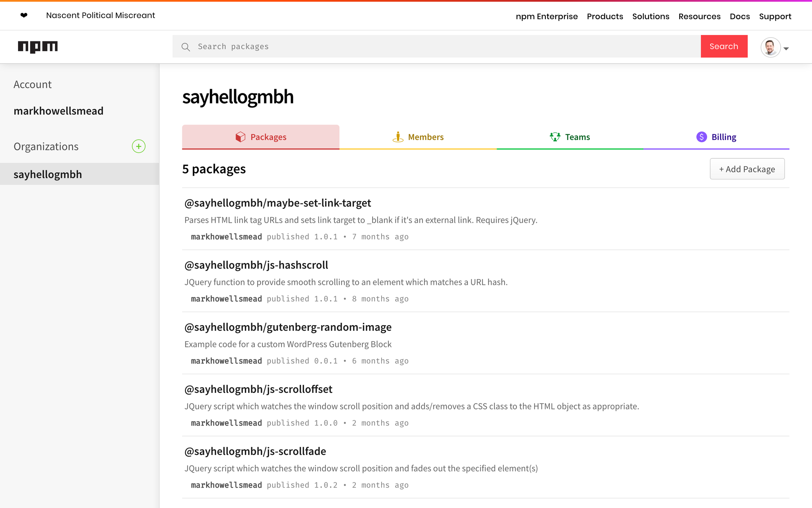Click the red Packages cube icon
812x508 pixels.
(240, 137)
